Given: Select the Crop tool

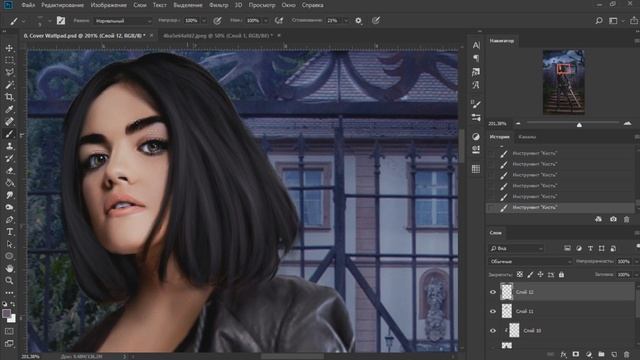Looking at the screenshot, I should pos(9,97).
